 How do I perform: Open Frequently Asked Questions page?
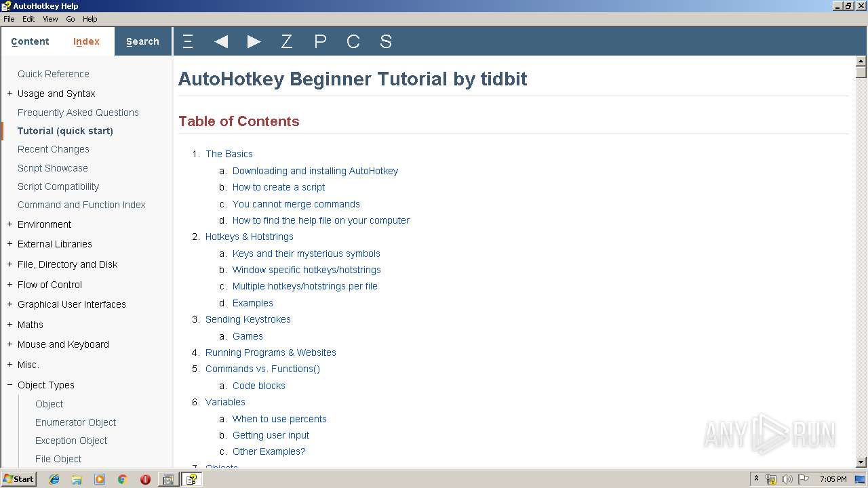click(x=78, y=113)
